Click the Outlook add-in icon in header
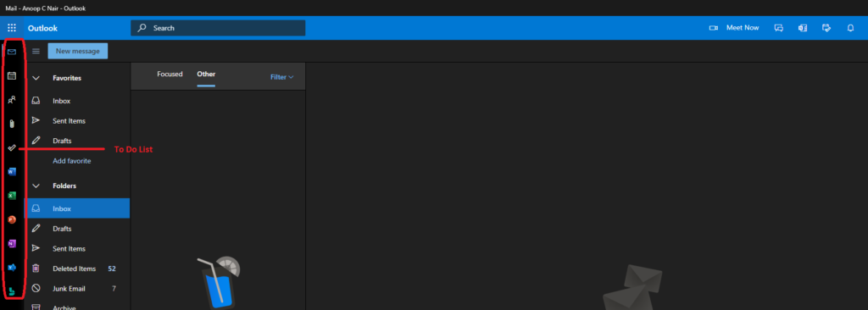This screenshot has width=868, height=310. point(802,28)
